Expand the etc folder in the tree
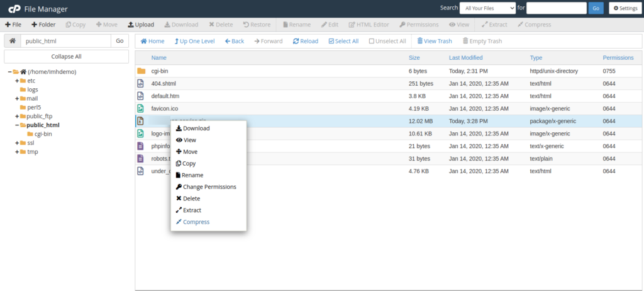Viewport: 644px width, 291px height. 17,81
